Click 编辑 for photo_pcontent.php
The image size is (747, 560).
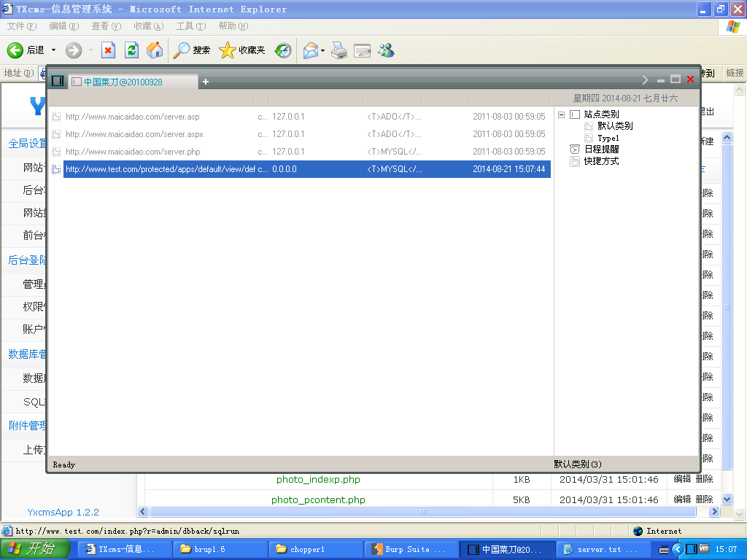tap(682, 499)
